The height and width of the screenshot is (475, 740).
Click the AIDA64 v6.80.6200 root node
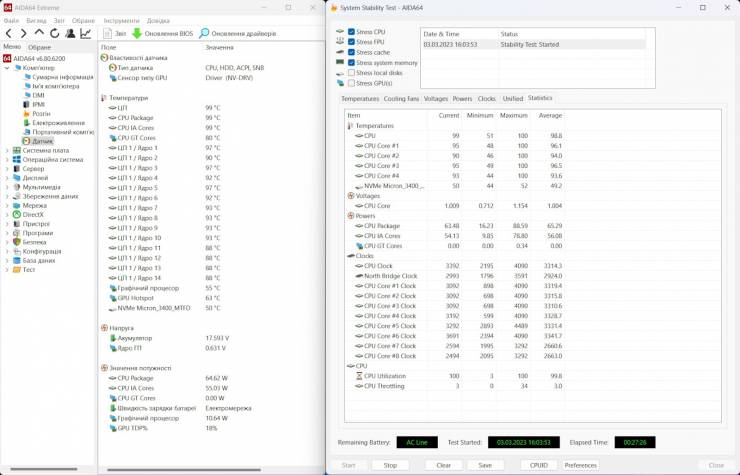39,59
